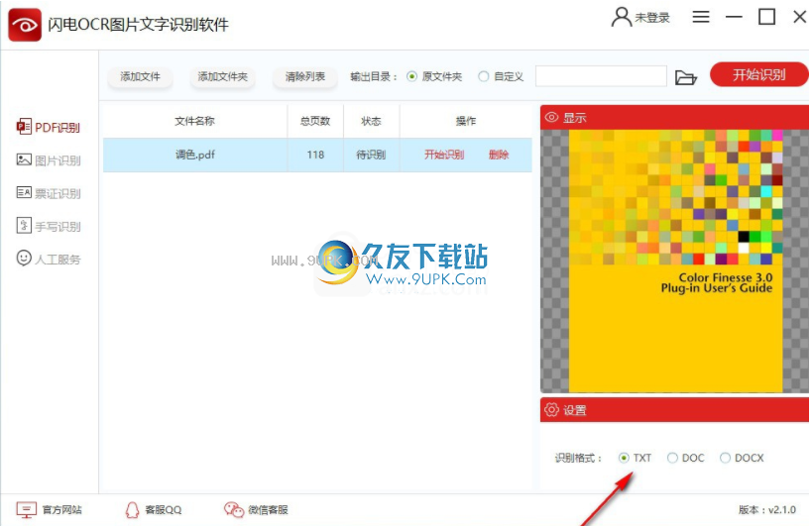Click the 调色.pdf file name
Screen dimensions: 812x526
[195, 155]
